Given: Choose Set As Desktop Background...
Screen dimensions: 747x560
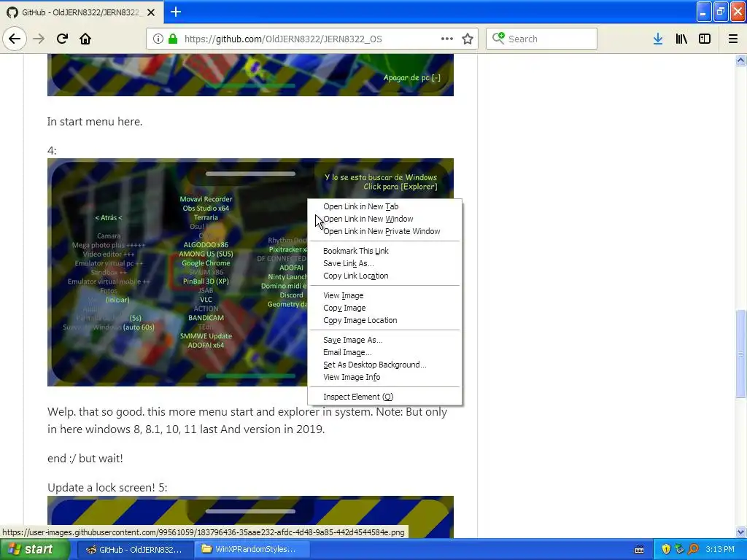Looking at the screenshot, I should tap(385, 365).
